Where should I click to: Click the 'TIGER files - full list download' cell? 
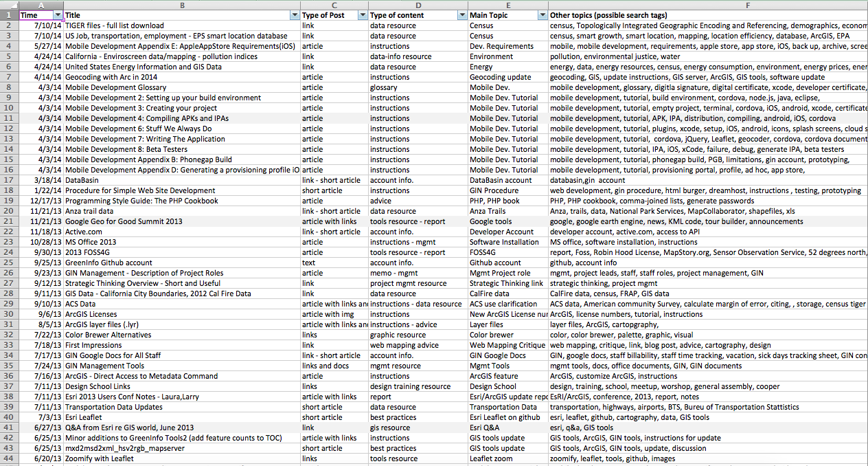pos(182,25)
